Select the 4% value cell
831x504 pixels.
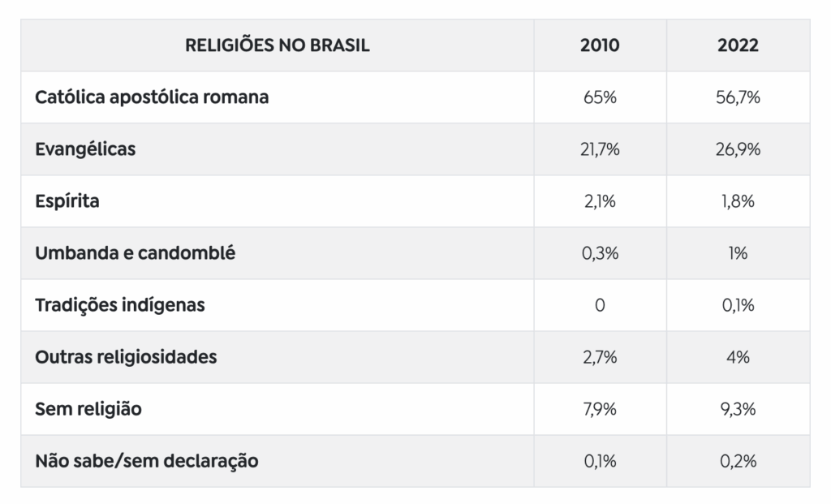738,357
